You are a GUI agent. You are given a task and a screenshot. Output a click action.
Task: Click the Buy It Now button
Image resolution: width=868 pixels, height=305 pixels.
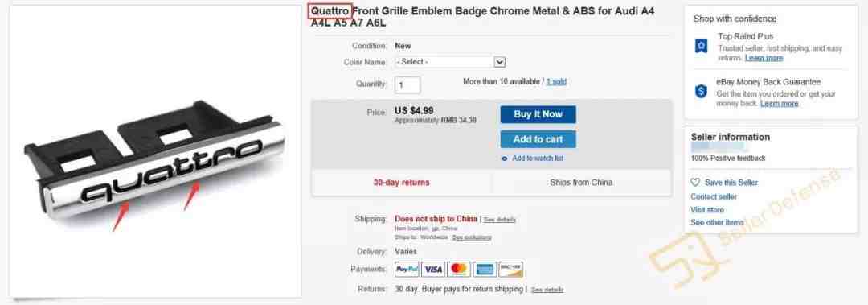tap(538, 114)
